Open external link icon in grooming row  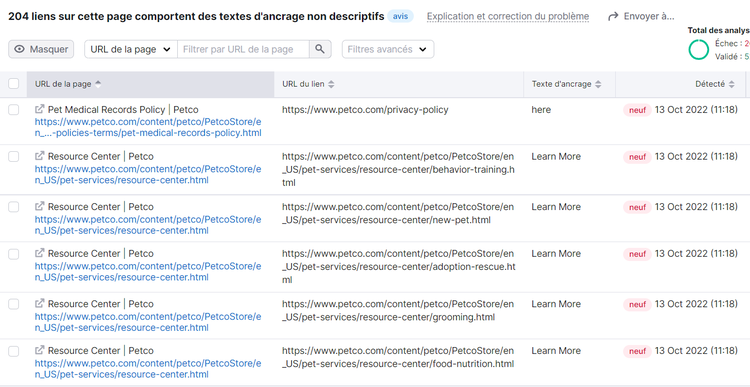tap(40, 304)
